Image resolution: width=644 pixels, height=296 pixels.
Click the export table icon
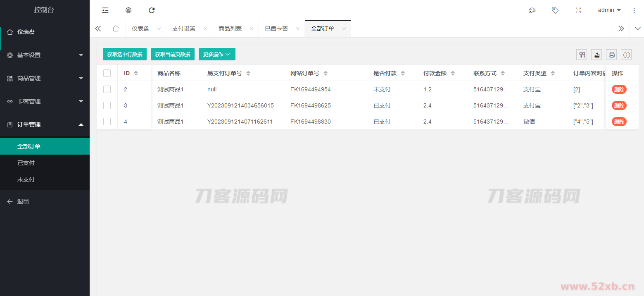pos(596,55)
